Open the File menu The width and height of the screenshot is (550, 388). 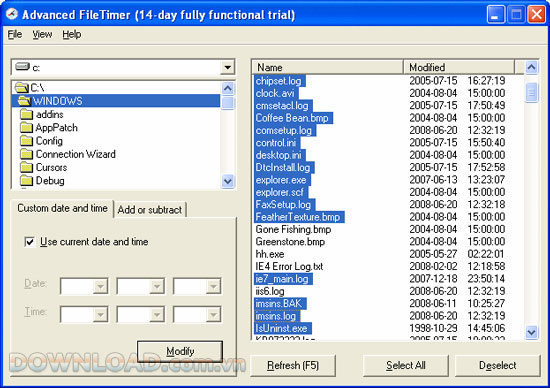15,34
